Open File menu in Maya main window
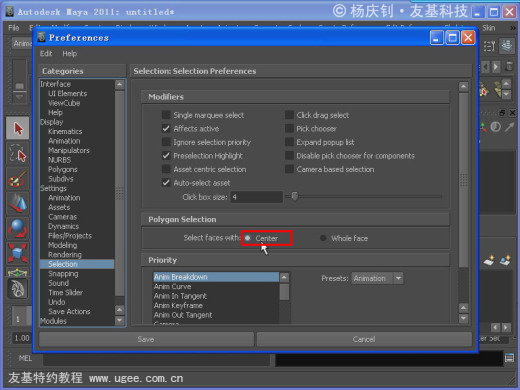This screenshot has width=520, height=390. point(14,28)
